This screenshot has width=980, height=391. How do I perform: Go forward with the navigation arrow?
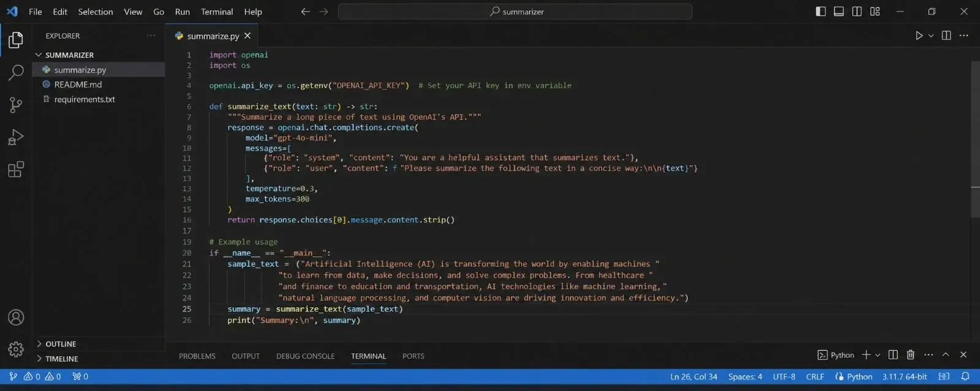323,12
